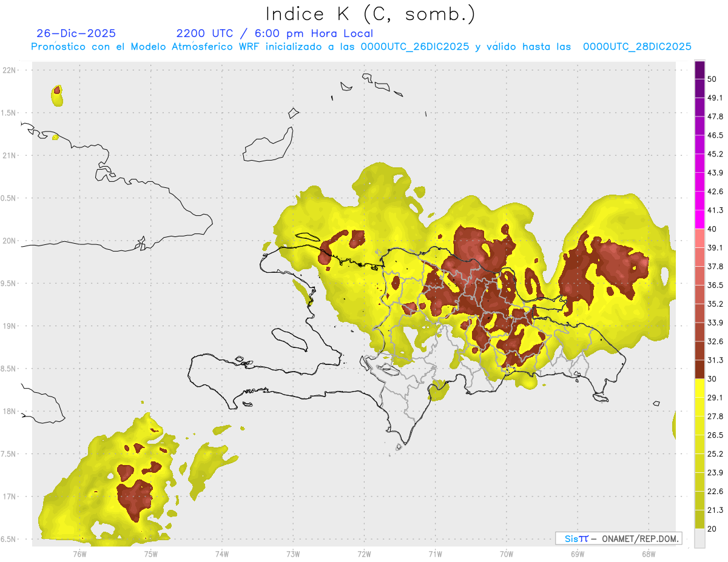
Task: Click the color bar label '33.9'
Action: click(715, 323)
